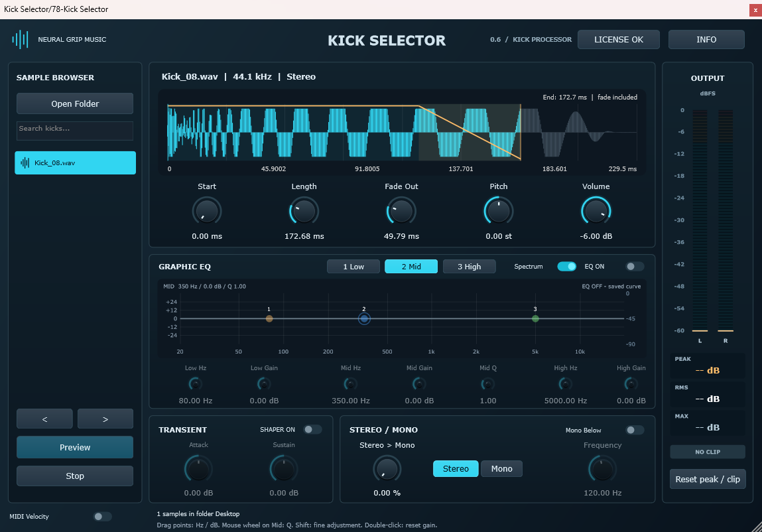Select the 2 Mid EQ band tab

[x=411, y=267]
